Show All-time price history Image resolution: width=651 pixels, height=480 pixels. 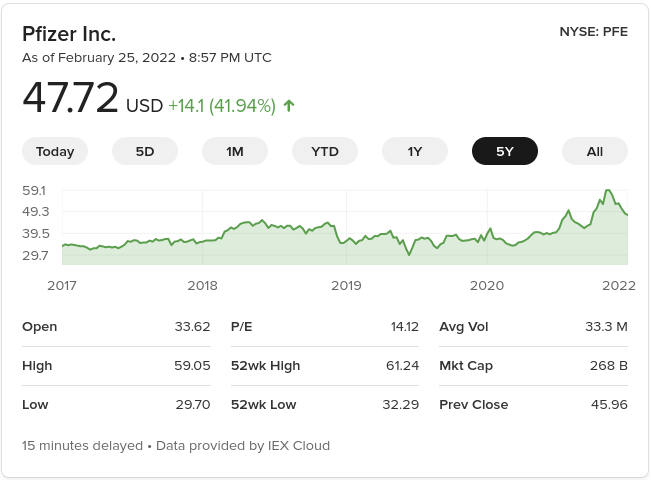[x=595, y=151]
